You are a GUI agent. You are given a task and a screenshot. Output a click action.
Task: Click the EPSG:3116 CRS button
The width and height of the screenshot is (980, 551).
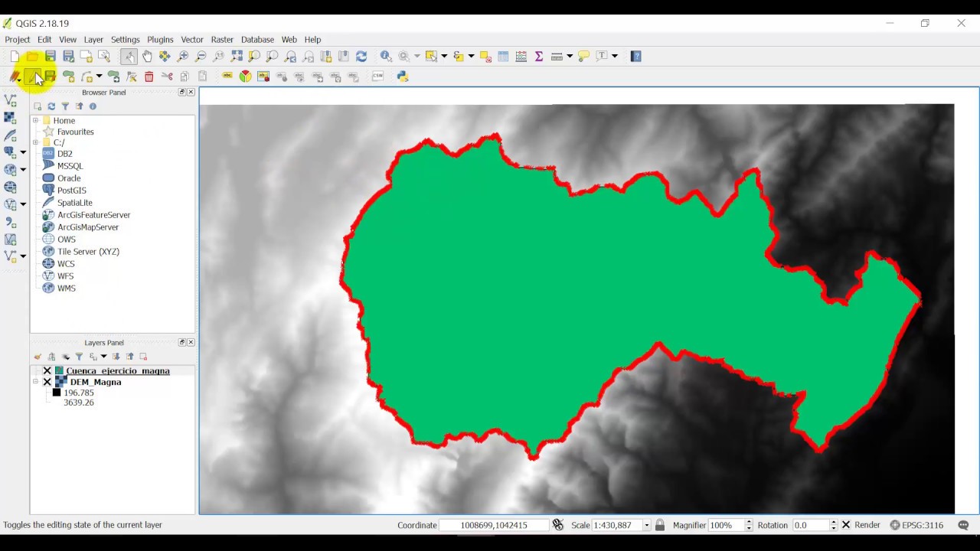click(916, 525)
